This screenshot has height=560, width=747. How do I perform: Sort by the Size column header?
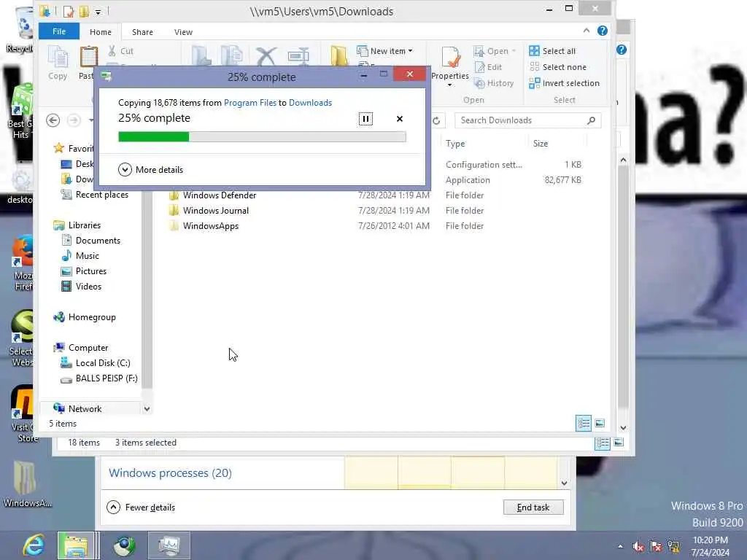[541, 144]
